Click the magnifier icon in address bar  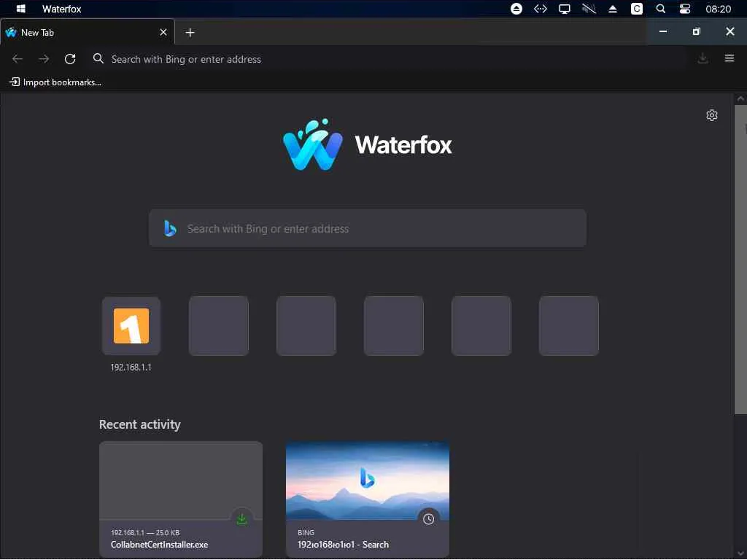point(98,58)
